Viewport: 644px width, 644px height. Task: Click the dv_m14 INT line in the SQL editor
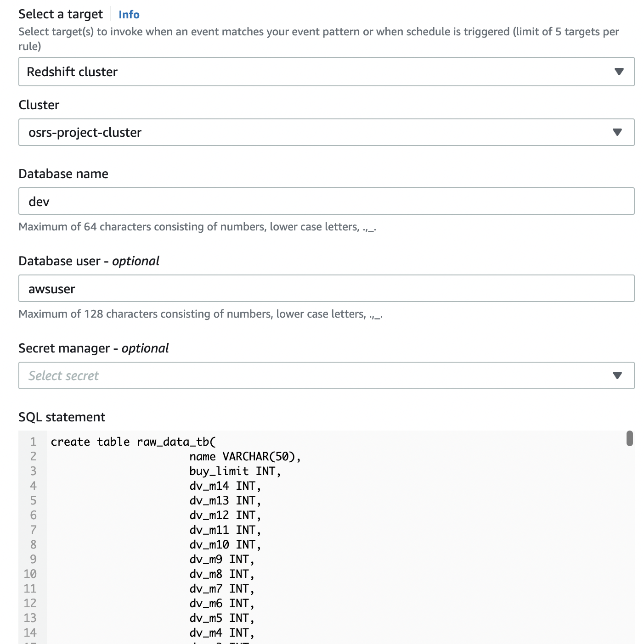[225, 486]
